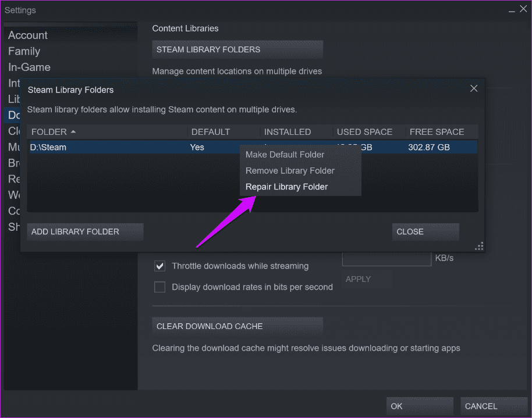The height and width of the screenshot is (418, 532).
Task: Choose Remove Library Folder in the context menu
Action: [x=290, y=171]
